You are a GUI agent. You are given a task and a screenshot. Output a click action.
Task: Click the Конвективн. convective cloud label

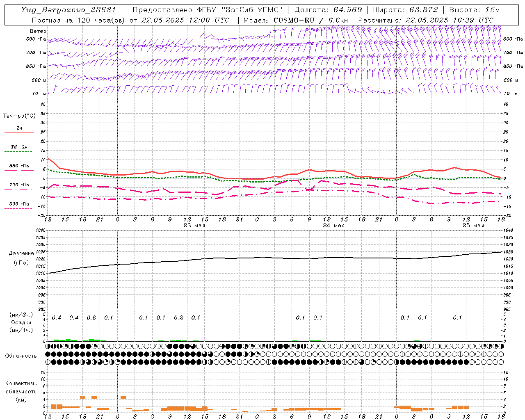click(21, 383)
